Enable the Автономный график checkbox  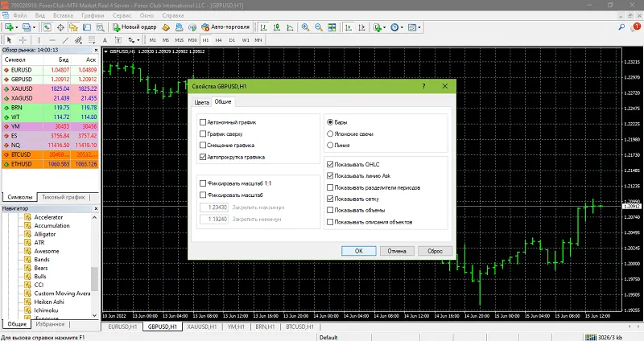[x=203, y=122]
